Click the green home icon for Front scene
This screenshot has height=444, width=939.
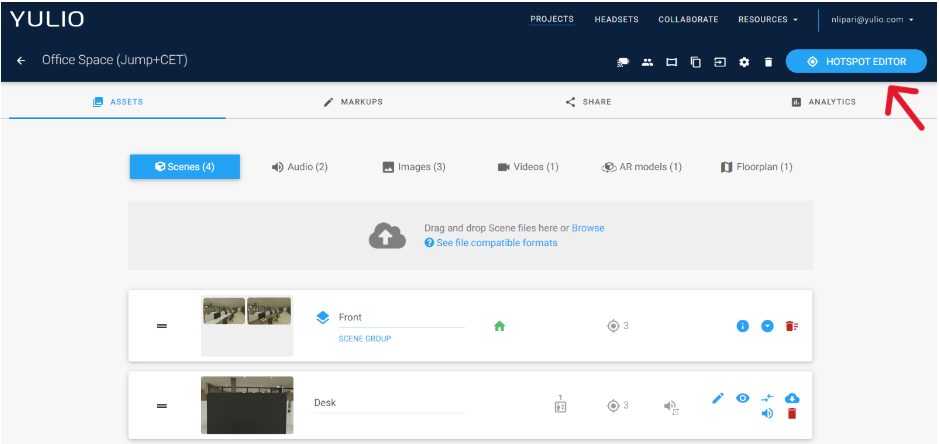click(x=499, y=325)
